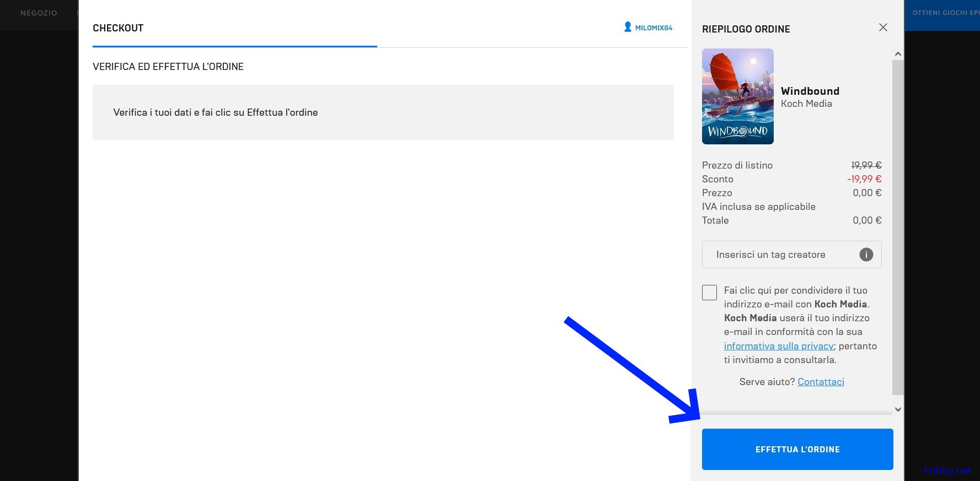Screen dimensions: 980x481
Task: Click the info icon in creator tag field
Action: pyautogui.click(x=866, y=255)
